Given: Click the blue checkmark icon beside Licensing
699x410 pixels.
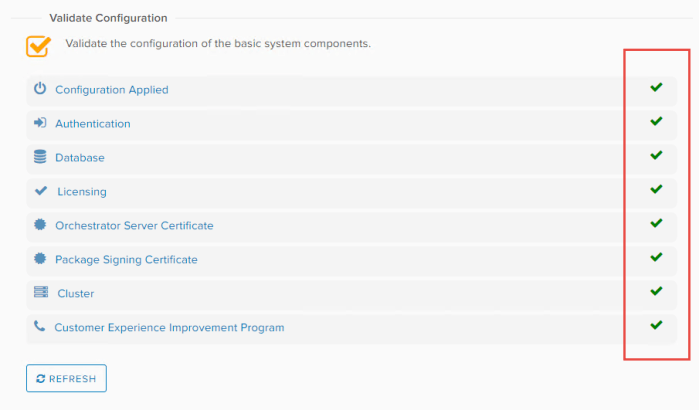Looking at the screenshot, I should point(41,191).
